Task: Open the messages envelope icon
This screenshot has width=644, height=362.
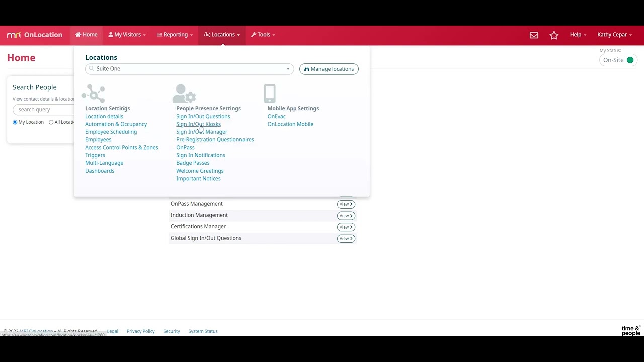Action: [534, 35]
